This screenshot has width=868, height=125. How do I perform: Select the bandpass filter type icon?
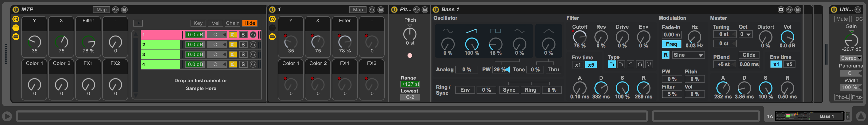[x=640, y=64]
